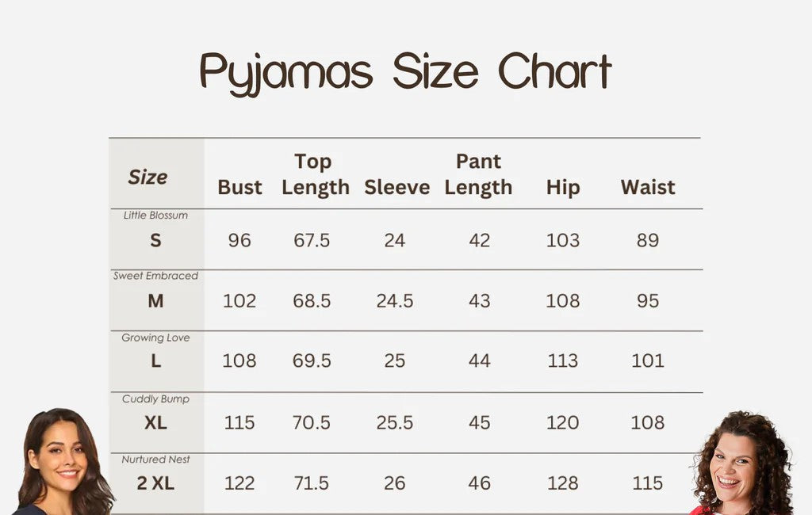Click the M size row label

[x=155, y=301]
